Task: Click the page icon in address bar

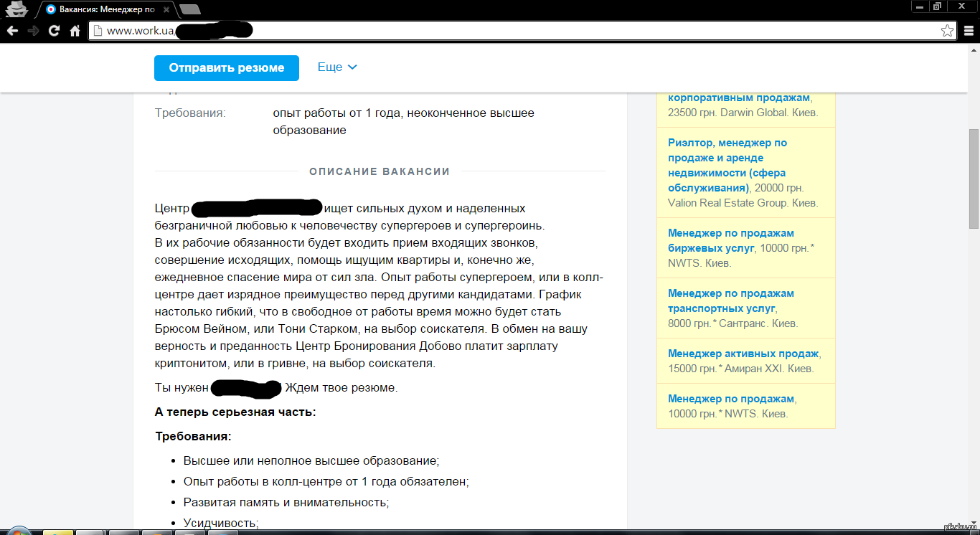Action: [x=98, y=31]
